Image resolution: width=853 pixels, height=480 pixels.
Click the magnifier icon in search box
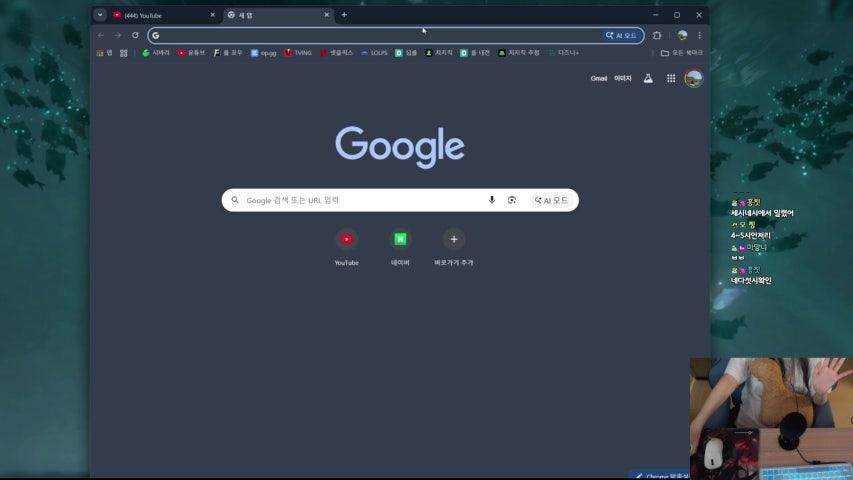pos(235,200)
